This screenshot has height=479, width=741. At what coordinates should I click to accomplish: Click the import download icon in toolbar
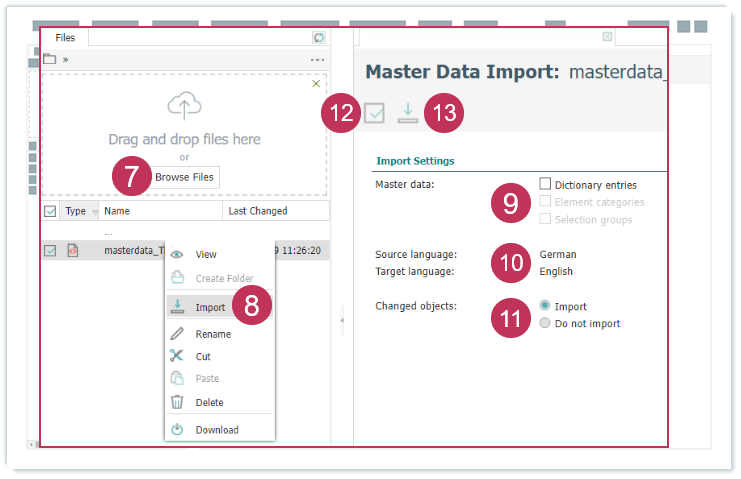pos(407,113)
